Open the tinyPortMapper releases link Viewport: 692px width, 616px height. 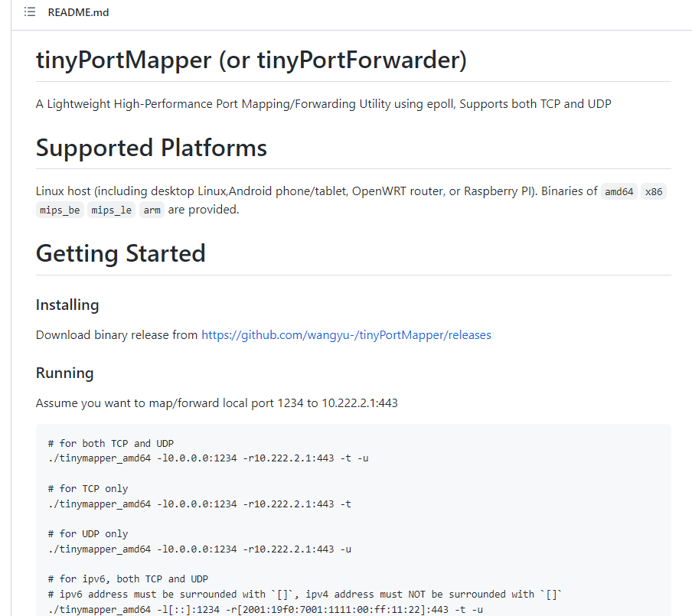point(346,335)
